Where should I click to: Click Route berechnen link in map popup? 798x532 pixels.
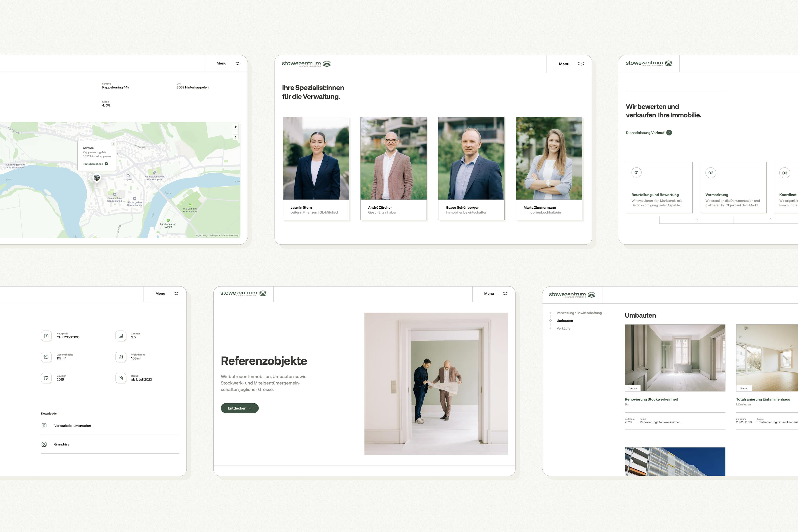95,164
